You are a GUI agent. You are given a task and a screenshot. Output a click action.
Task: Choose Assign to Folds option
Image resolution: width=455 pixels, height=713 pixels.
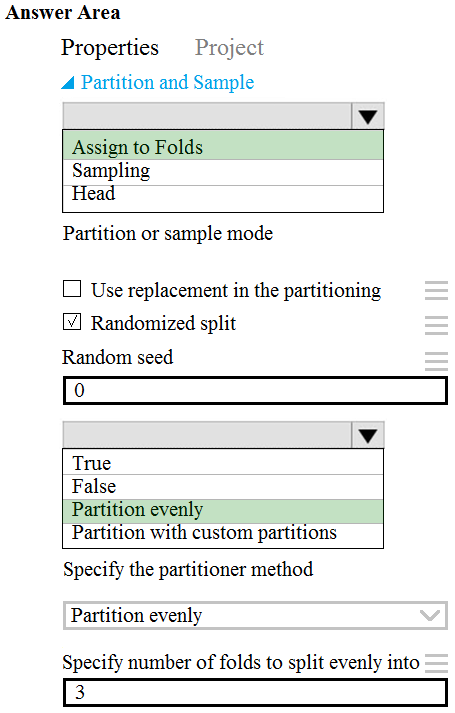pos(223,146)
